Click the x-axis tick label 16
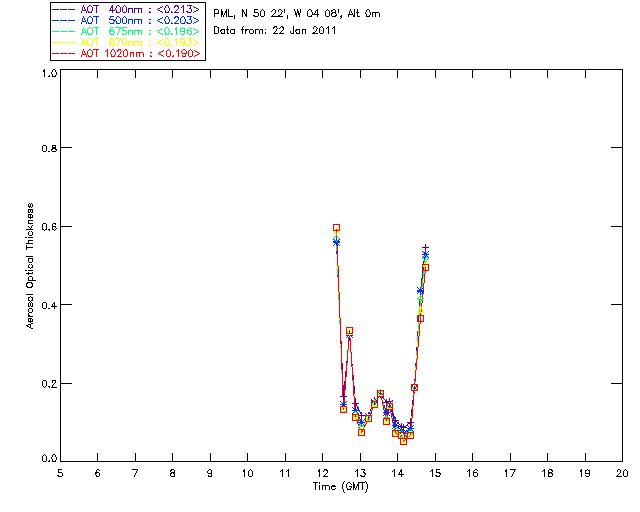The image size is (640, 512). [x=472, y=473]
